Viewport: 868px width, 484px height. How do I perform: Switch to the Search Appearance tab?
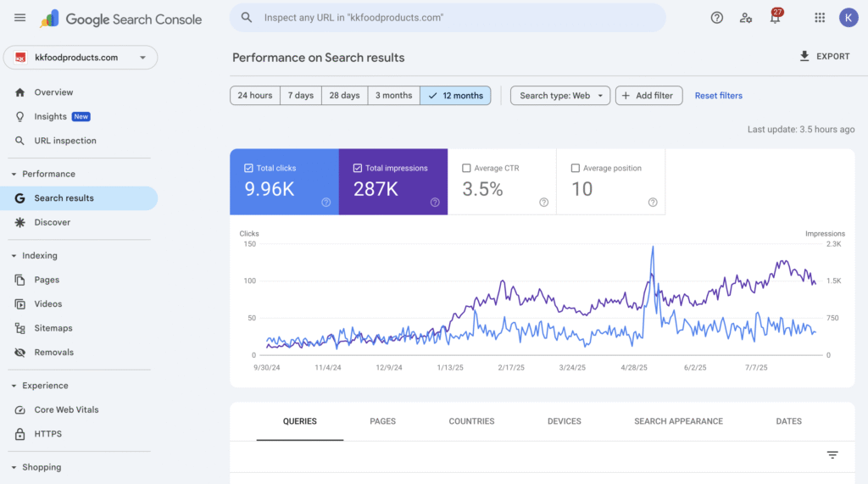(679, 421)
